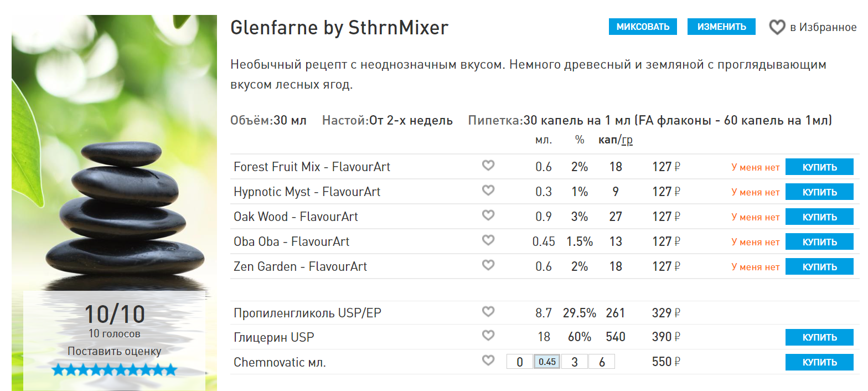Select Chemnovatic strength option 6
Image resolution: width=868 pixels, height=391 pixels.
pyautogui.click(x=602, y=362)
